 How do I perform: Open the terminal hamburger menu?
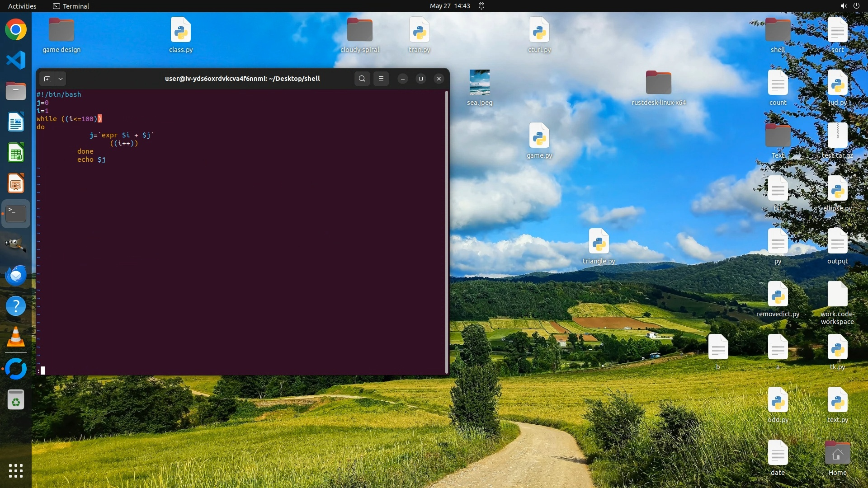click(x=381, y=79)
